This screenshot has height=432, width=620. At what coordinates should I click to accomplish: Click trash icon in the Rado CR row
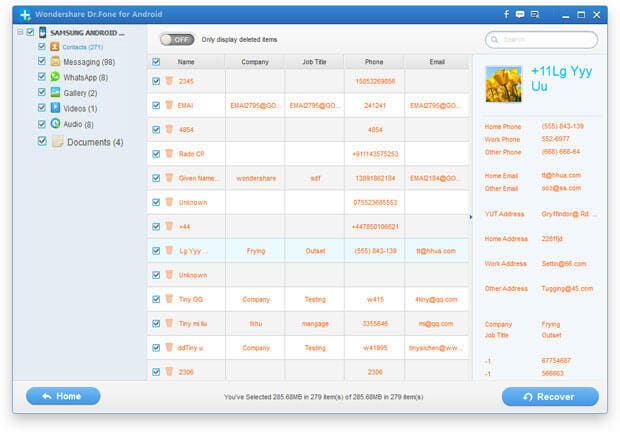click(x=169, y=153)
